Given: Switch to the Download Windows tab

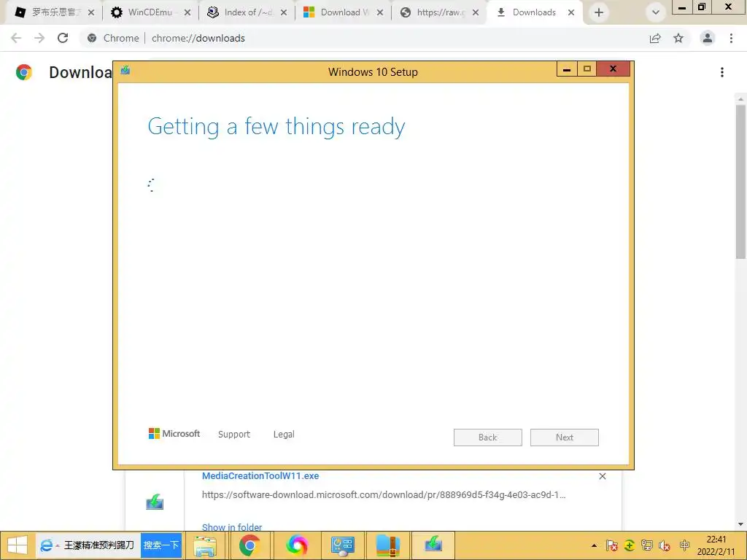Looking at the screenshot, I should [344, 12].
